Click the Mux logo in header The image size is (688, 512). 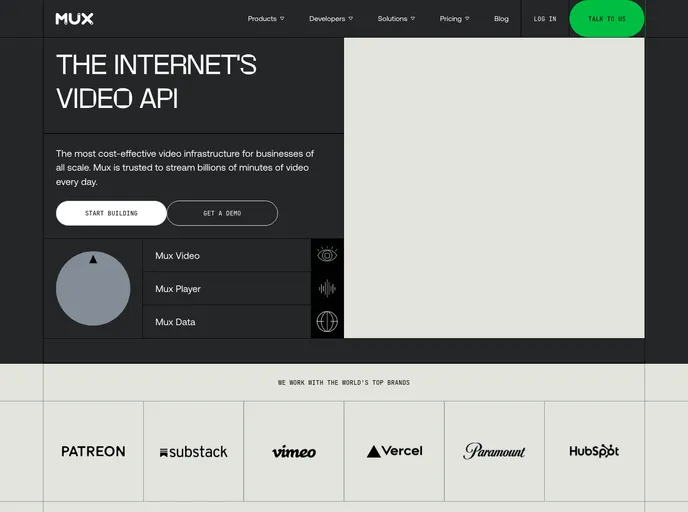(x=74, y=19)
